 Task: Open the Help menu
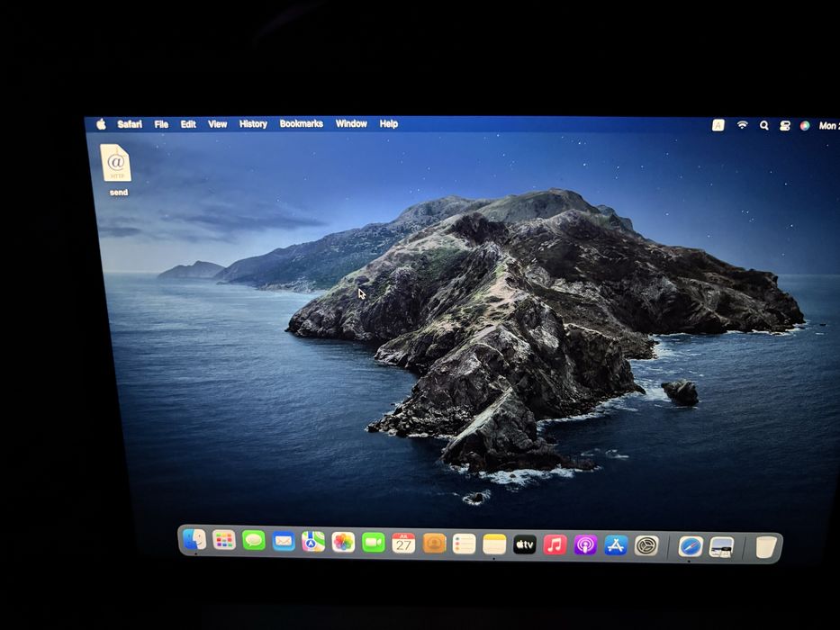click(x=389, y=124)
